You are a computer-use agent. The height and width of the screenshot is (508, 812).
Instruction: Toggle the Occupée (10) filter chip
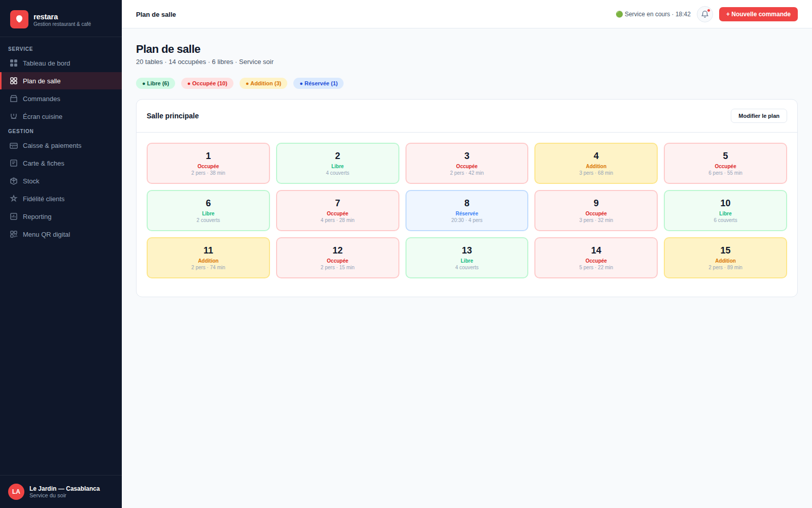click(x=207, y=83)
